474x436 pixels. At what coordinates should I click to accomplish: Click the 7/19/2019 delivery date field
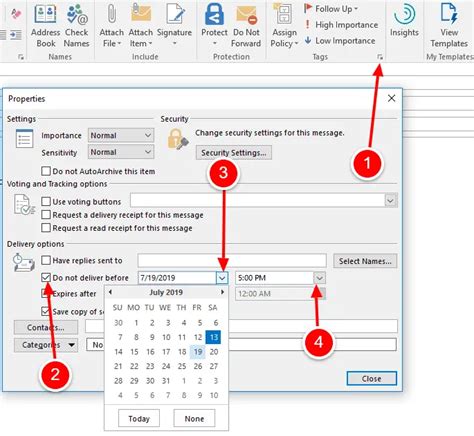pyautogui.click(x=177, y=278)
